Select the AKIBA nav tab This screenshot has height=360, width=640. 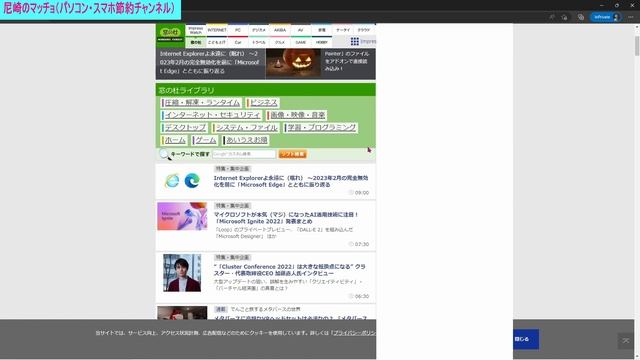point(280,30)
